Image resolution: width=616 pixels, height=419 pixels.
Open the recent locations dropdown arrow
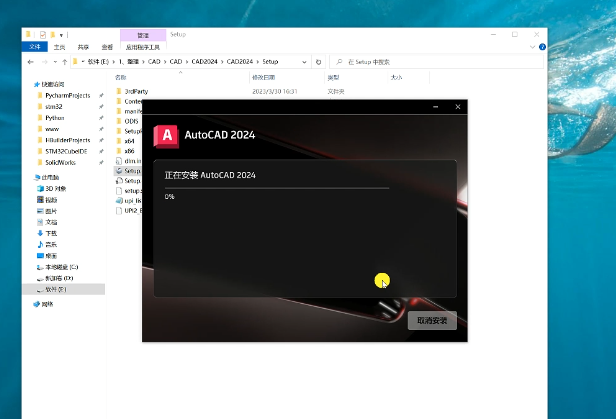point(55,62)
